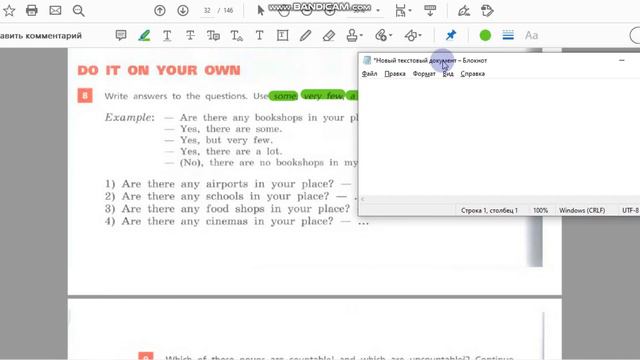Add a sticky note comment
Image resolution: width=640 pixels, height=360 pixels.
click(x=121, y=36)
